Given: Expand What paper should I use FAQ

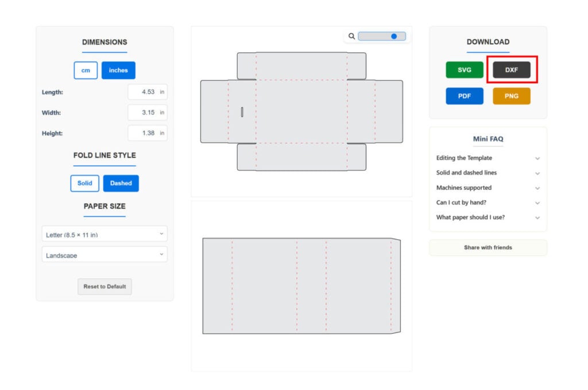Looking at the screenshot, I should tap(488, 217).
